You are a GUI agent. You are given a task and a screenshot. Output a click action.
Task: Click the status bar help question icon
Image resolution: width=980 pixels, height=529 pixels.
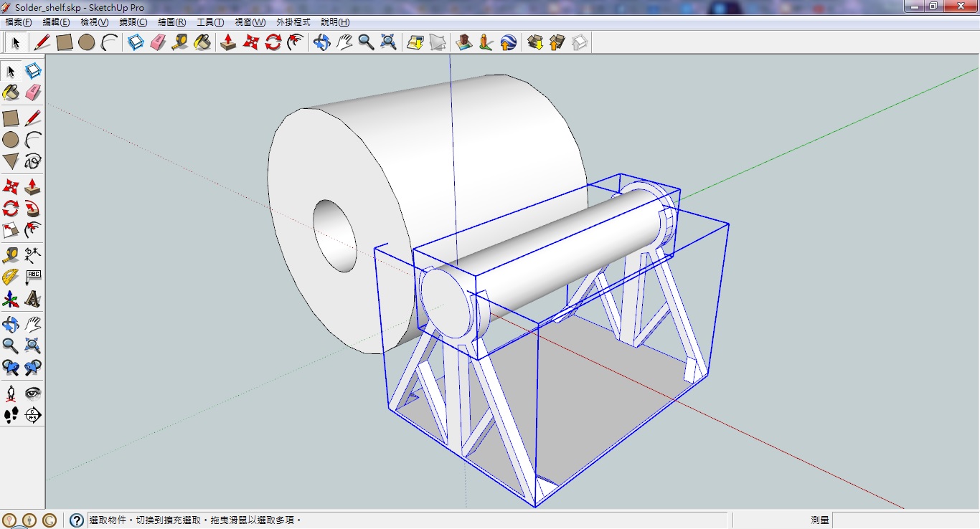coord(76,520)
